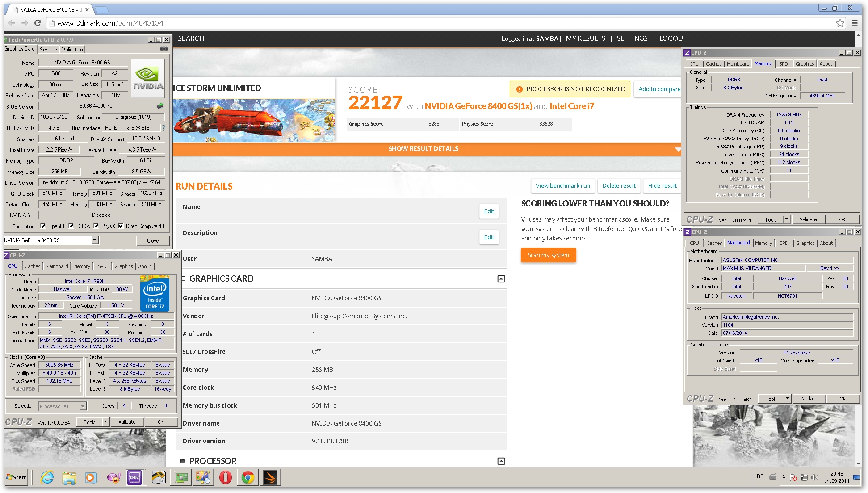Image resolution: width=868 pixels, height=493 pixels.
Task: Click the temperature monitor taskbar icon
Action: click(159, 478)
